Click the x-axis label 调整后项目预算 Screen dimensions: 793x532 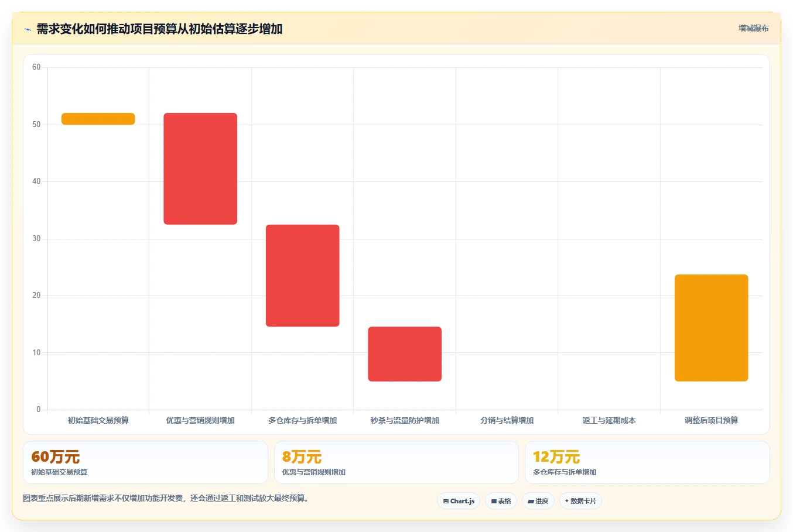[x=712, y=420]
